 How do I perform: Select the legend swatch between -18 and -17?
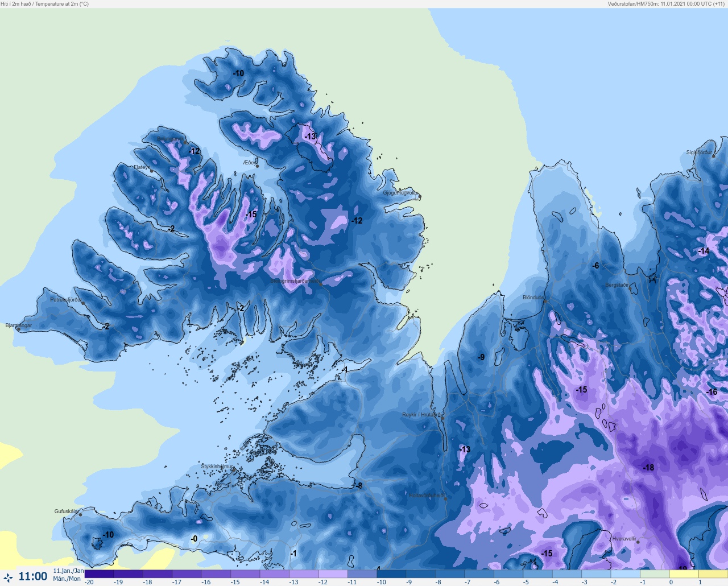158,574
